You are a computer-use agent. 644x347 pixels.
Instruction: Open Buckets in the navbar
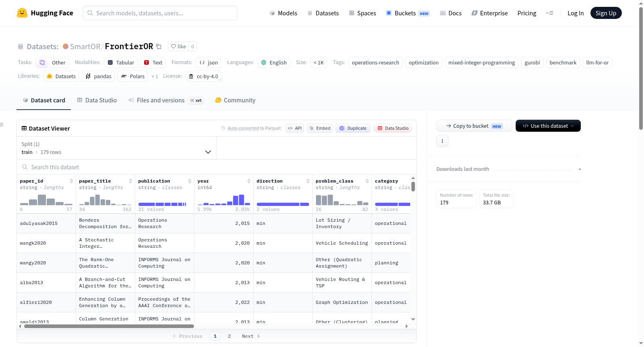point(408,13)
